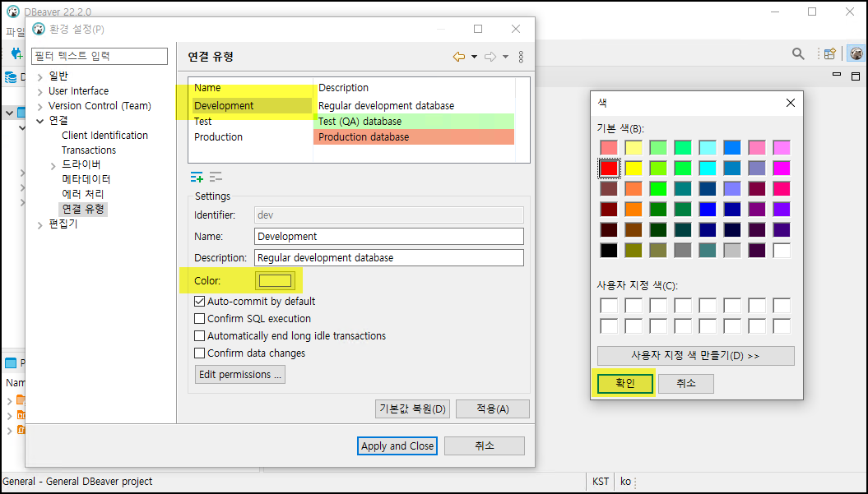Viewport: 868px width, 494px height.
Task: Maximize the right-side panel in DBeaver window
Action: 856,76
